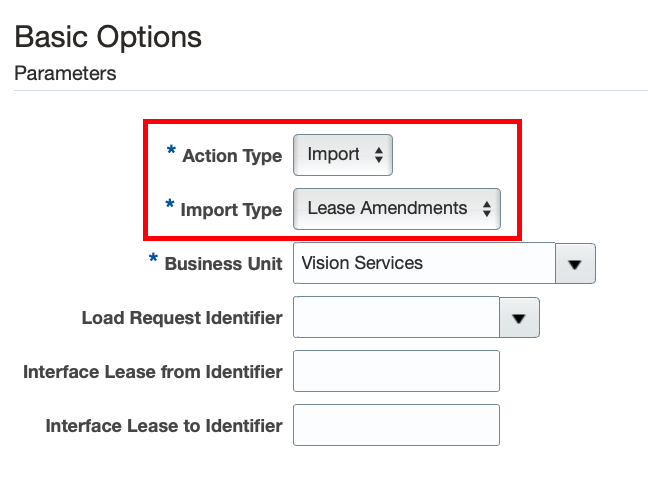Click the Basic Options heading
This screenshot has width=648, height=477.
coord(108,37)
